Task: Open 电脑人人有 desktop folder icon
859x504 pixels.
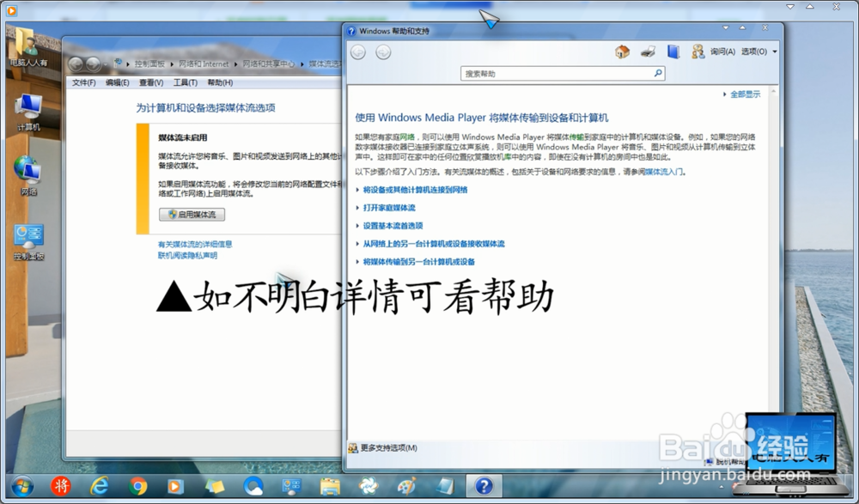Action: [x=28, y=48]
